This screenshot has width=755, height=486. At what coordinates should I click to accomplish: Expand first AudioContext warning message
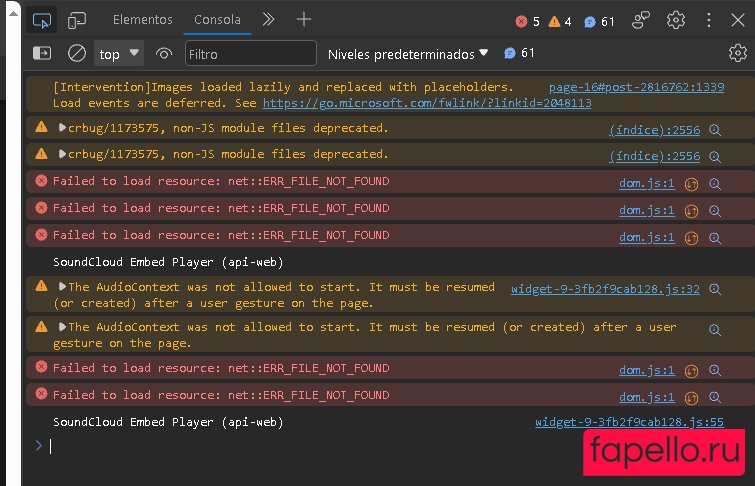[x=62, y=287]
